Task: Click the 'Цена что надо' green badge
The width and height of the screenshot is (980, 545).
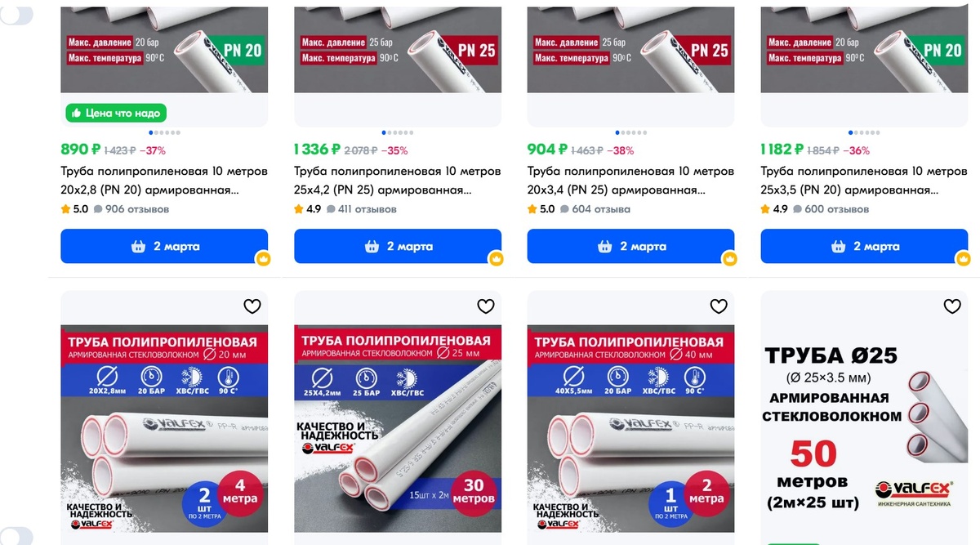Action: tap(115, 113)
